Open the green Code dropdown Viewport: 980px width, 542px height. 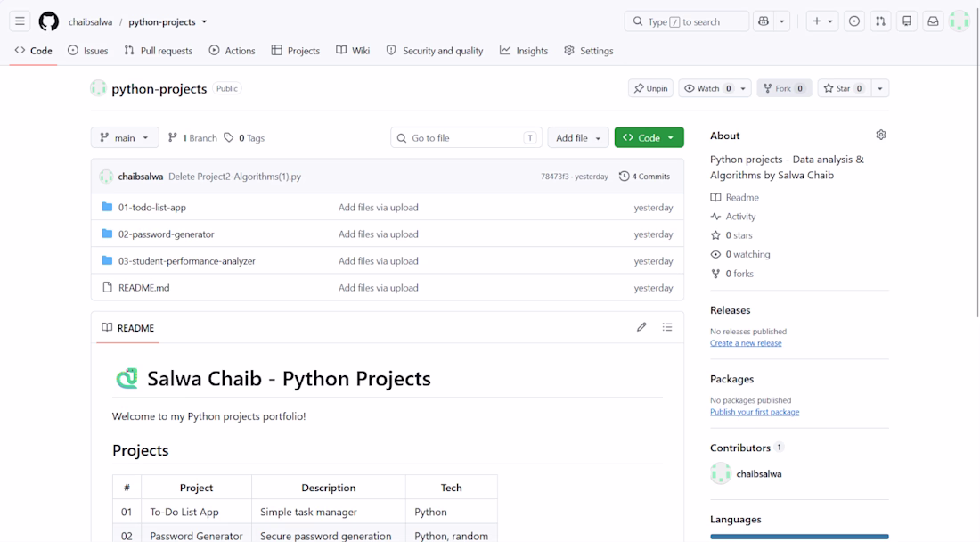click(649, 137)
